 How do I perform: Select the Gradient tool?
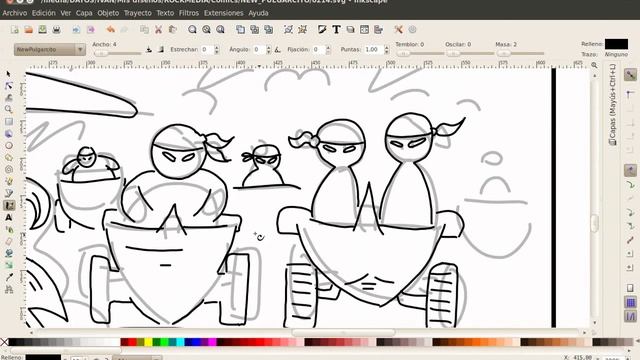click(9, 265)
